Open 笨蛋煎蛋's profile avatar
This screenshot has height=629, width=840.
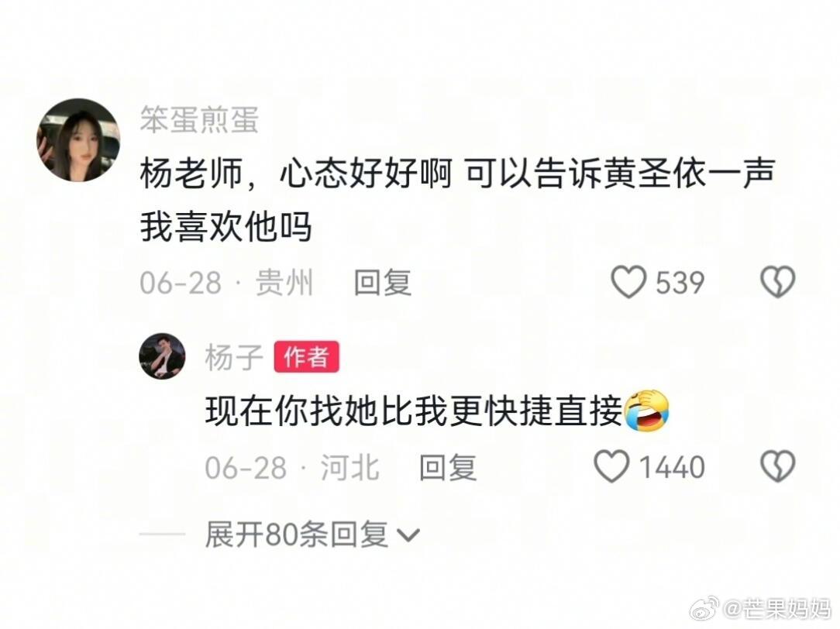point(78,139)
